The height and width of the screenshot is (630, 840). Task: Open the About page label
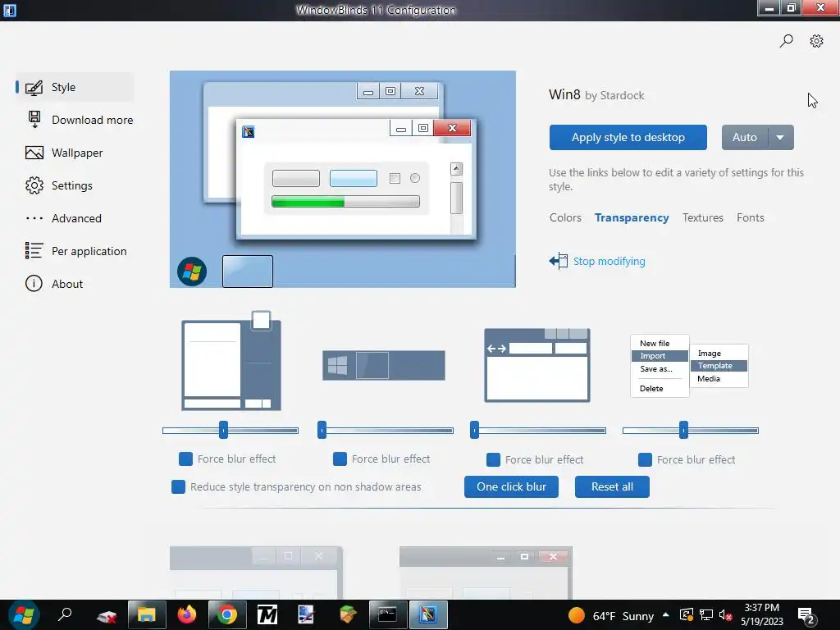(x=67, y=284)
